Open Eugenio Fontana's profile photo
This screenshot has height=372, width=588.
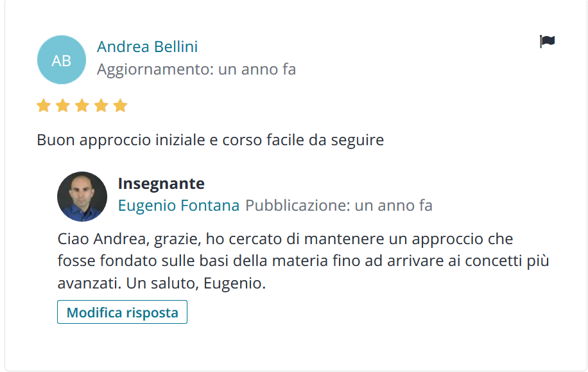click(82, 197)
